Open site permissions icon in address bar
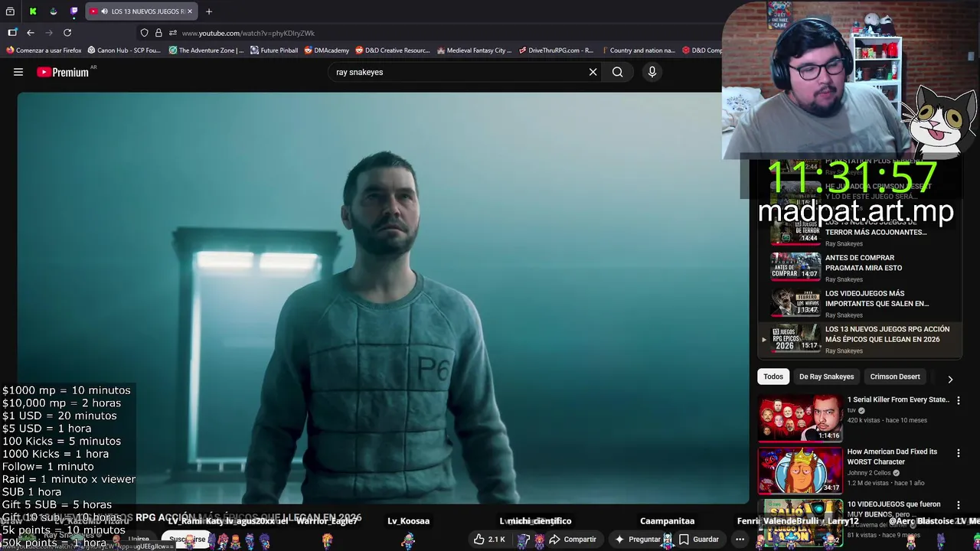Image resolution: width=980 pixels, height=551 pixels. pos(173,33)
